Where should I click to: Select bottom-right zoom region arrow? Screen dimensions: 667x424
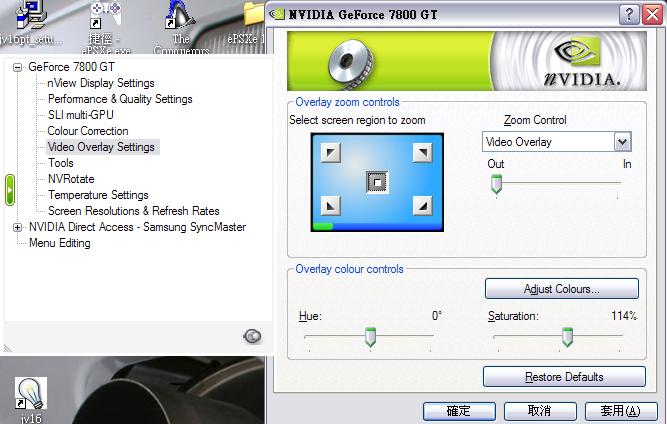pos(422,206)
